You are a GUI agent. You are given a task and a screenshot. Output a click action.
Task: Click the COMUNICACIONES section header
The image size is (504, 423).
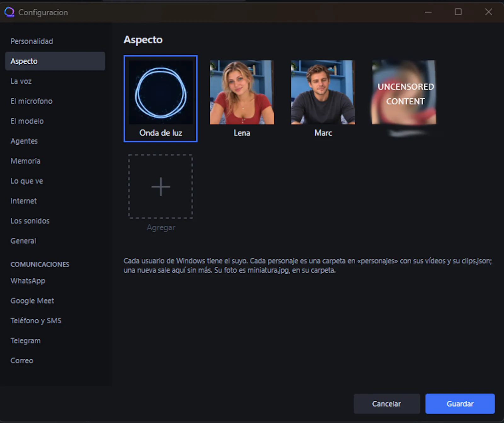pyautogui.click(x=40, y=264)
